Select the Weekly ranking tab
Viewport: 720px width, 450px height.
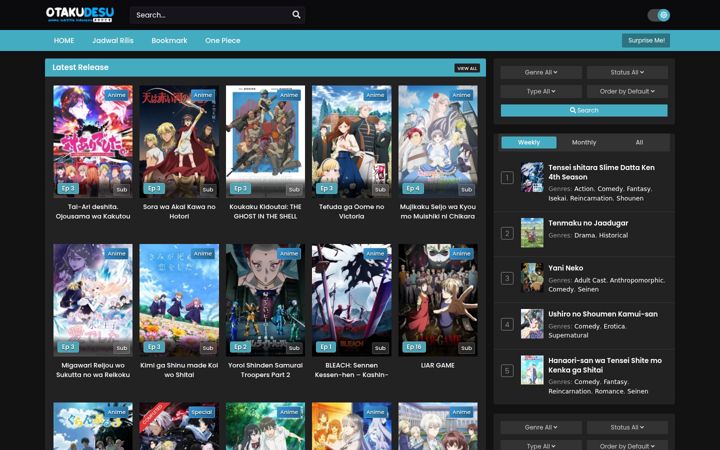529,142
